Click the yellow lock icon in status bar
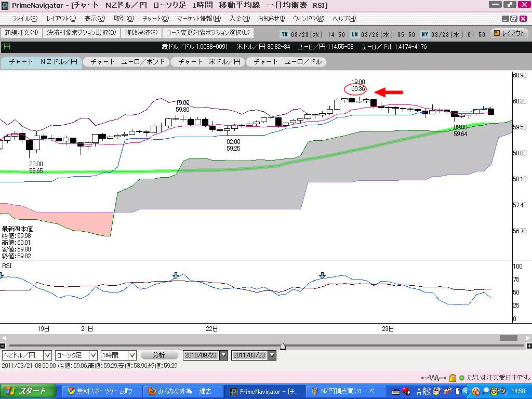Screen dimensions: 532x399 [453, 378]
